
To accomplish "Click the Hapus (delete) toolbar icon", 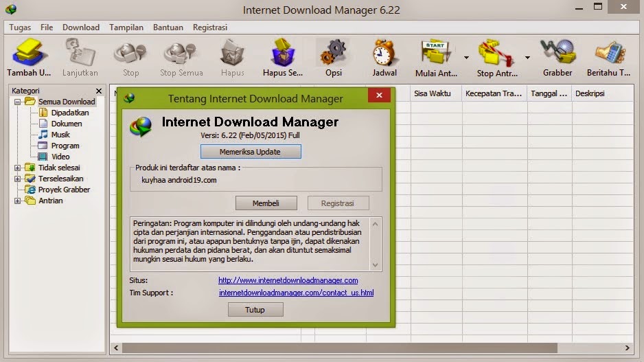I will pos(232,53).
